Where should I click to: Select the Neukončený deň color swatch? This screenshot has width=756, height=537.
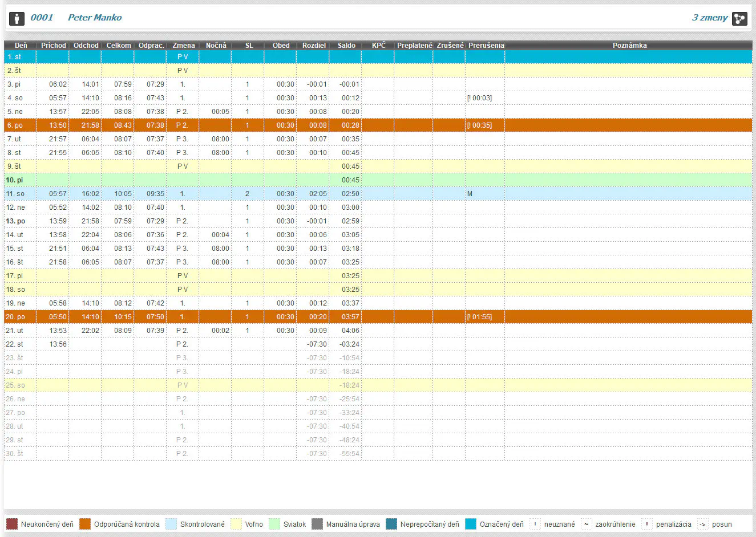click(x=12, y=524)
